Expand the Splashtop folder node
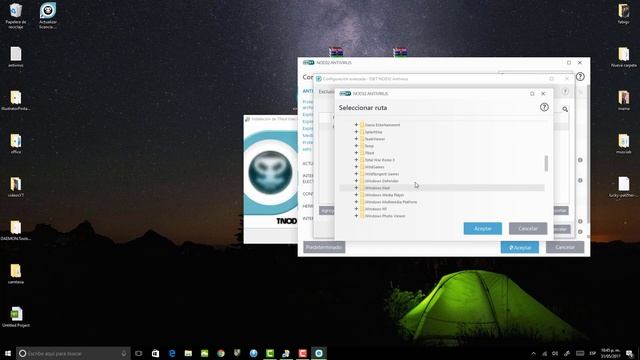 point(356,132)
